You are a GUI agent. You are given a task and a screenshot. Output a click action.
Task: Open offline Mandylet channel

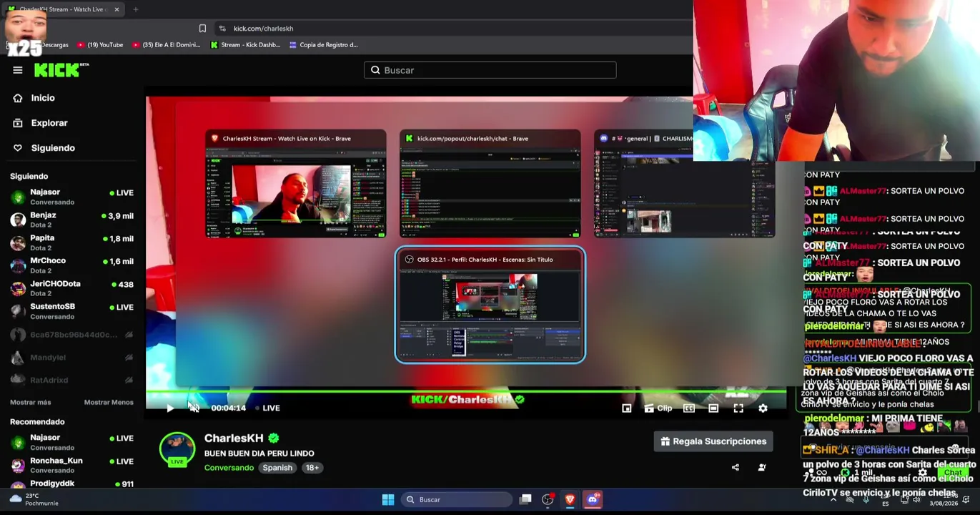[71, 357]
